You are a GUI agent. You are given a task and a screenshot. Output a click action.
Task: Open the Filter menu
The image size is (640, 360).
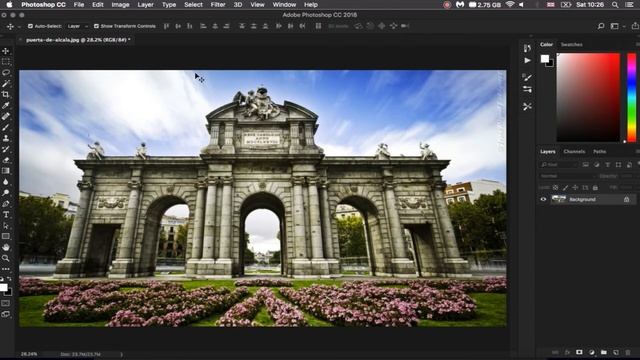point(218,5)
